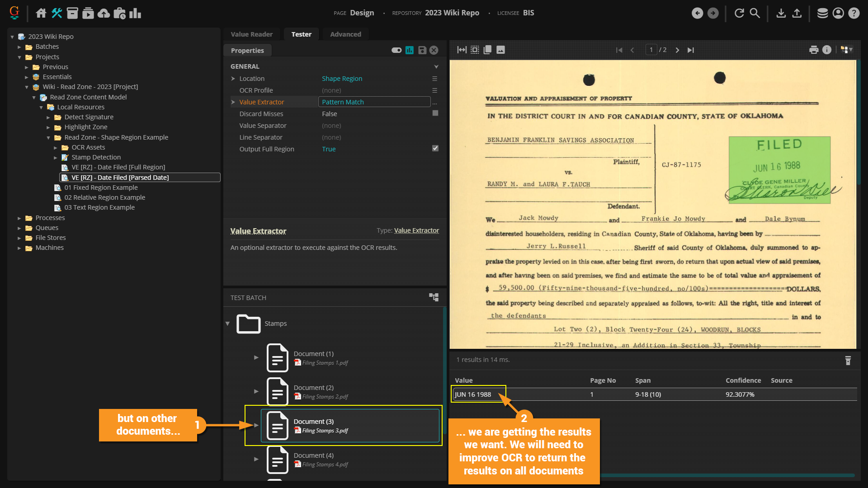The width and height of the screenshot is (868, 488).
Task: Save properties using the floppy disk icon
Action: [422, 50]
